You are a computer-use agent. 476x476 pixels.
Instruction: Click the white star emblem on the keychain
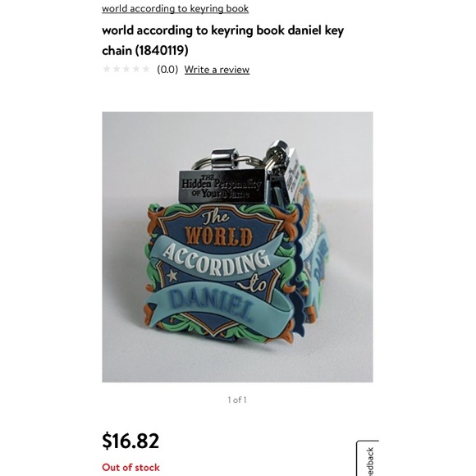172,275
